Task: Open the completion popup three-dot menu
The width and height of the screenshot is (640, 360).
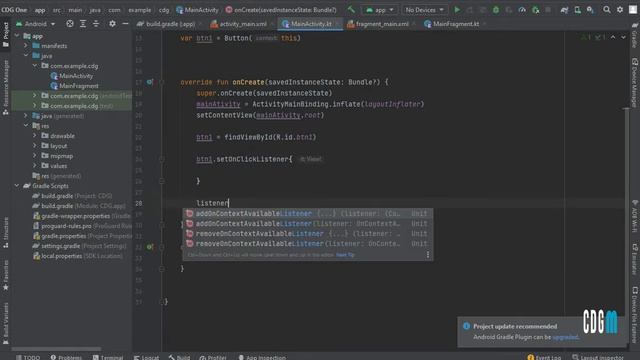Action: pos(428,255)
